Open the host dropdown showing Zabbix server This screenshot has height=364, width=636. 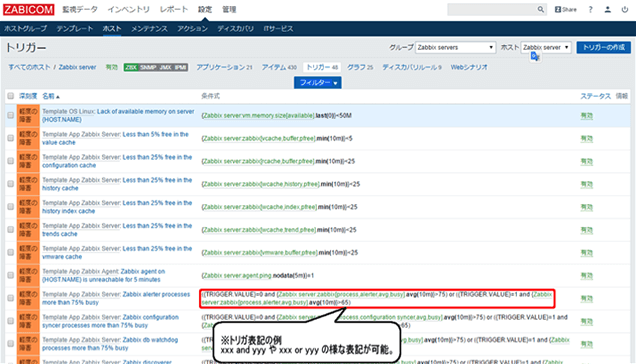[x=546, y=47]
